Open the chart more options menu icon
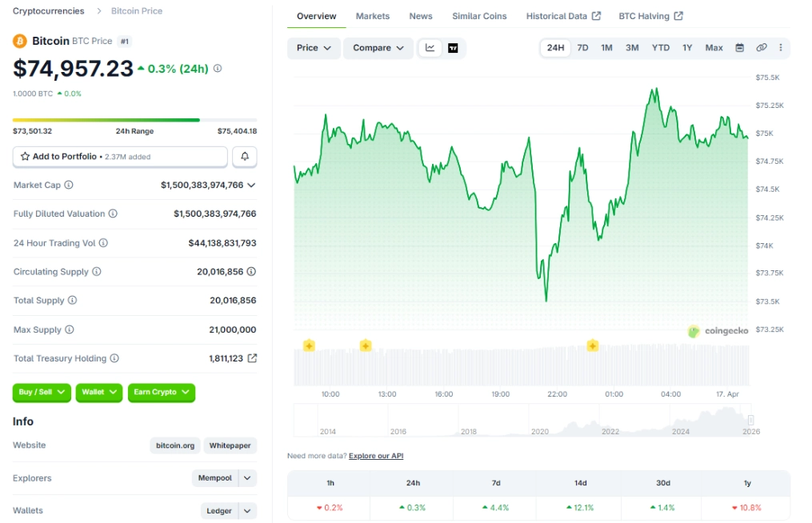Screen dimensions: 812x523 pos(781,47)
